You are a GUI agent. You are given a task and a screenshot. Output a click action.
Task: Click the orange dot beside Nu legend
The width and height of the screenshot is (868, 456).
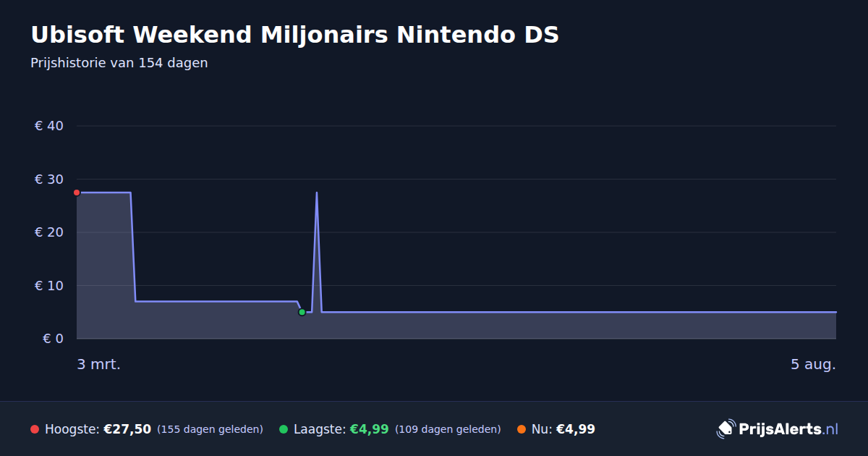tap(522, 429)
